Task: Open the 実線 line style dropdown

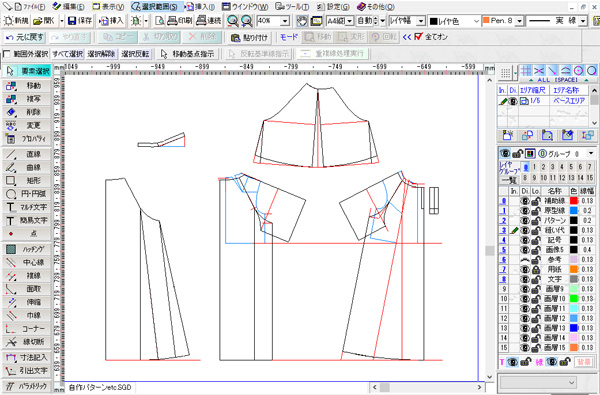Action: 583,21
